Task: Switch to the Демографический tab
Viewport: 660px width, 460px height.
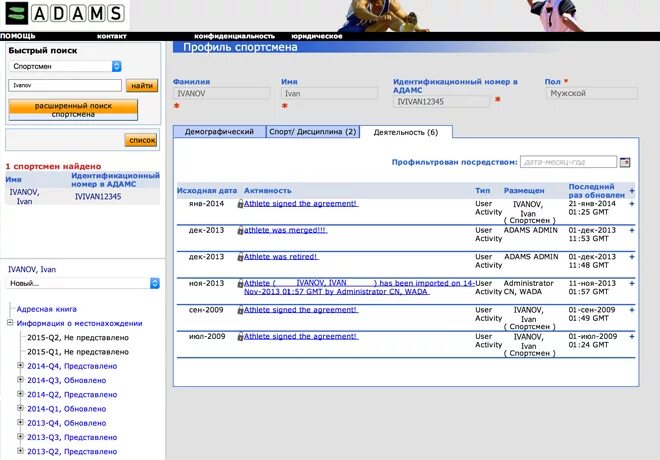Action: 219,132
